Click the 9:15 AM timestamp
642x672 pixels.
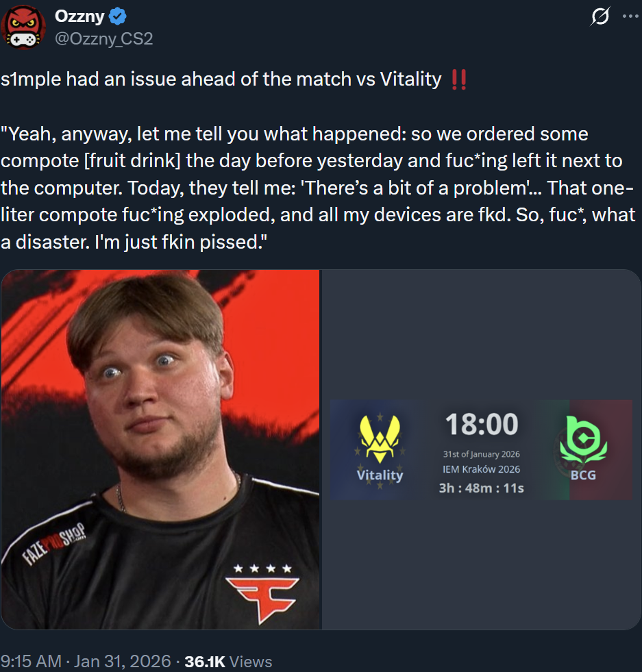click(31, 661)
